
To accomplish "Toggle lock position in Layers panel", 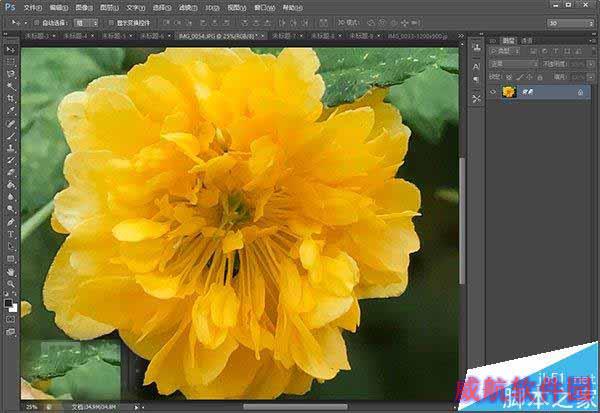I will coord(530,77).
